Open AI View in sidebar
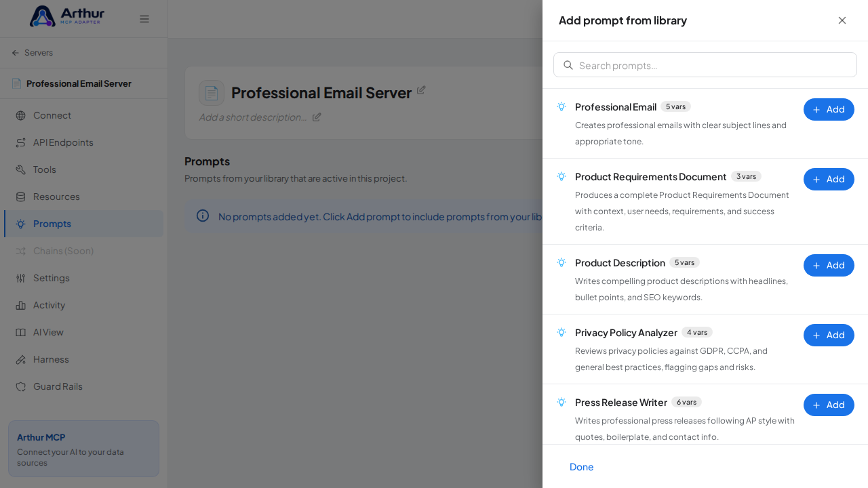Image resolution: width=868 pixels, height=488 pixels. tap(83, 332)
